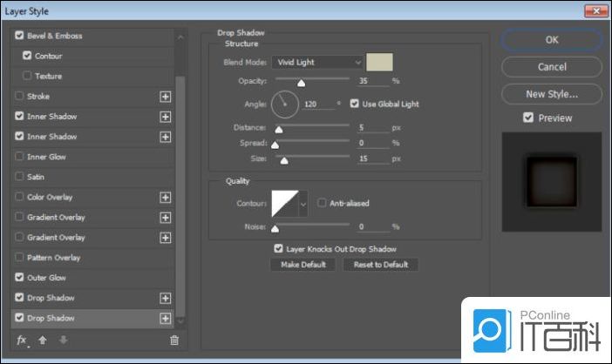This screenshot has height=364, width=612.
Task: Enable Anti-aliased checkbox
Action: point(322,203)
